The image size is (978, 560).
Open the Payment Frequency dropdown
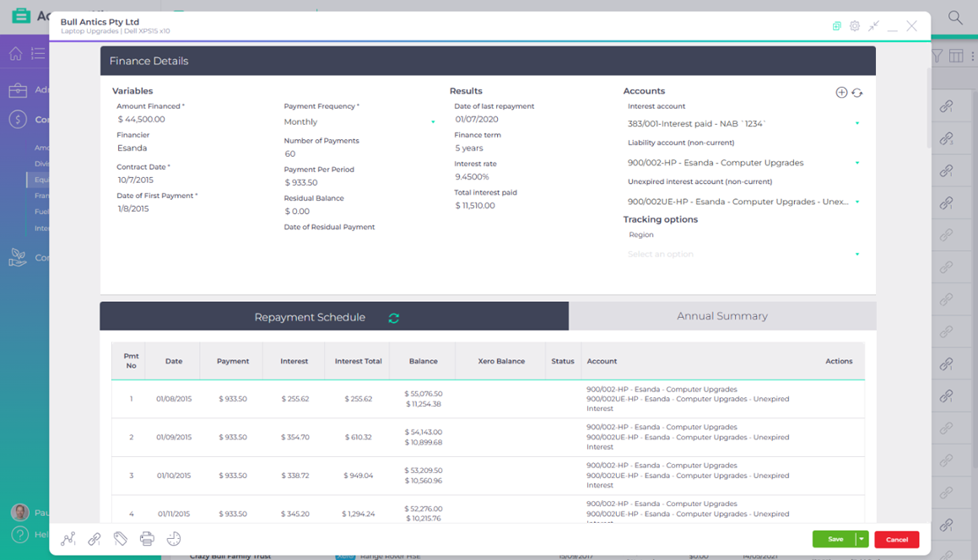point(359,121)
